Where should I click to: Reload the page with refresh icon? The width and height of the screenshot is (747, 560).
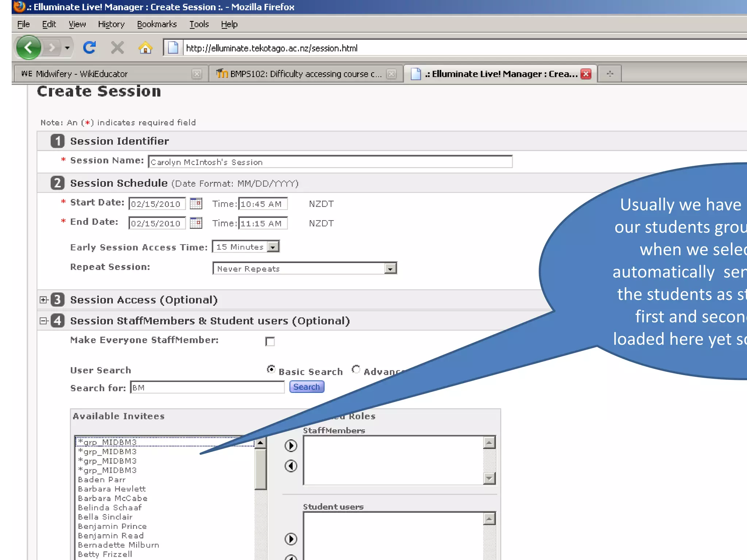89,48
